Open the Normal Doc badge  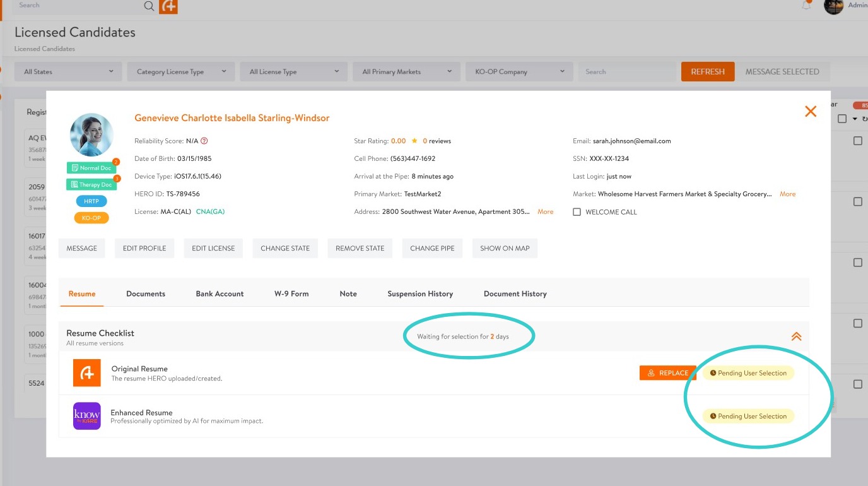[91, 168]
